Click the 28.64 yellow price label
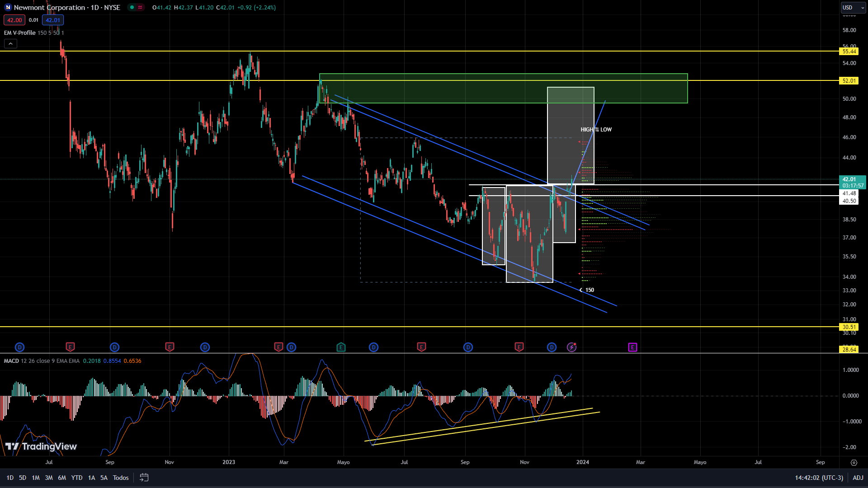 click(849, 349)
